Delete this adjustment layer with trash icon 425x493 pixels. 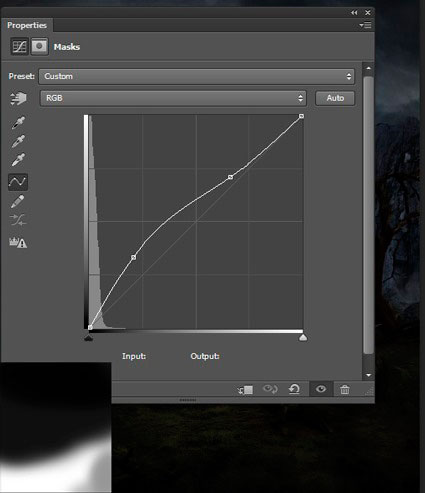[x=345, y=389]
